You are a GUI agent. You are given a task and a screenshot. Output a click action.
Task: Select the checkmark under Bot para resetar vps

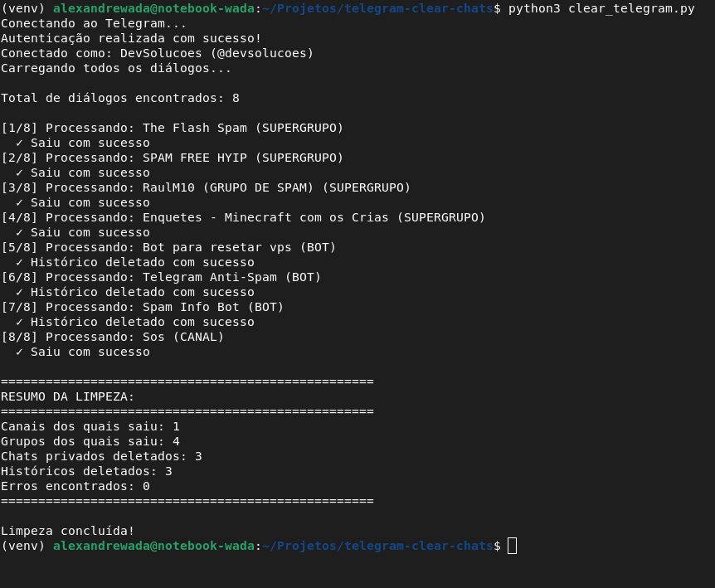coord(19,262)
